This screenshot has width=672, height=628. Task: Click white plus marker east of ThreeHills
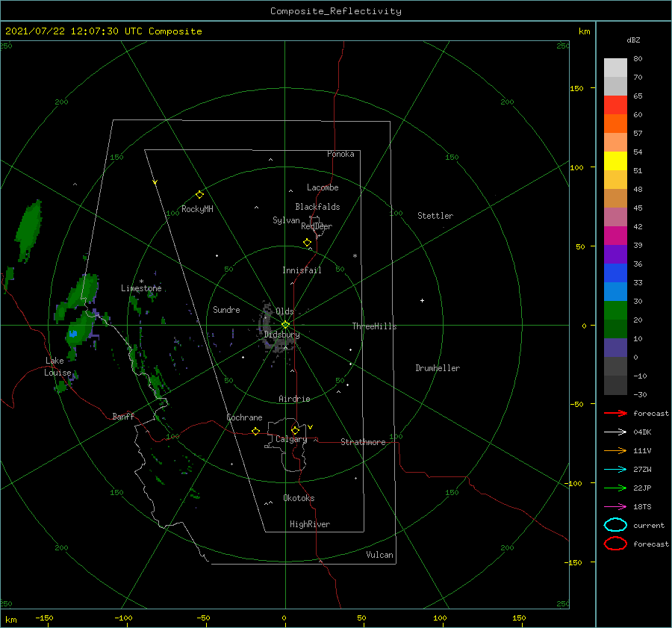coord(422,300)
